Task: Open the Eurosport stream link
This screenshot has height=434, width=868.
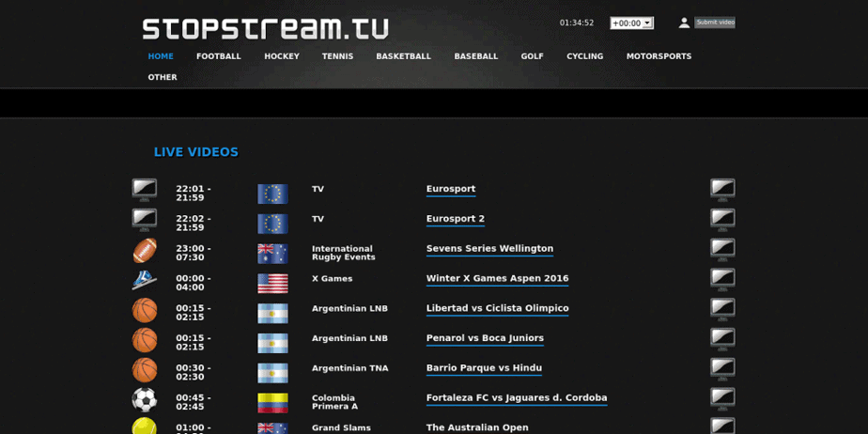Action: tap(451, 189)
